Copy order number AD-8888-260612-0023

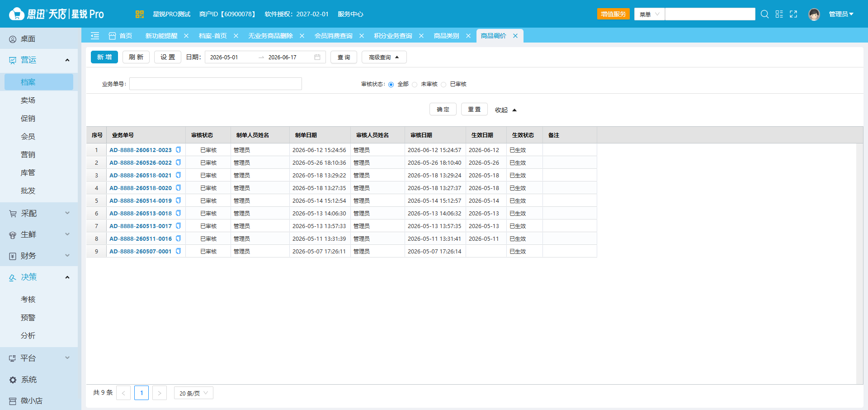point(178,150)
